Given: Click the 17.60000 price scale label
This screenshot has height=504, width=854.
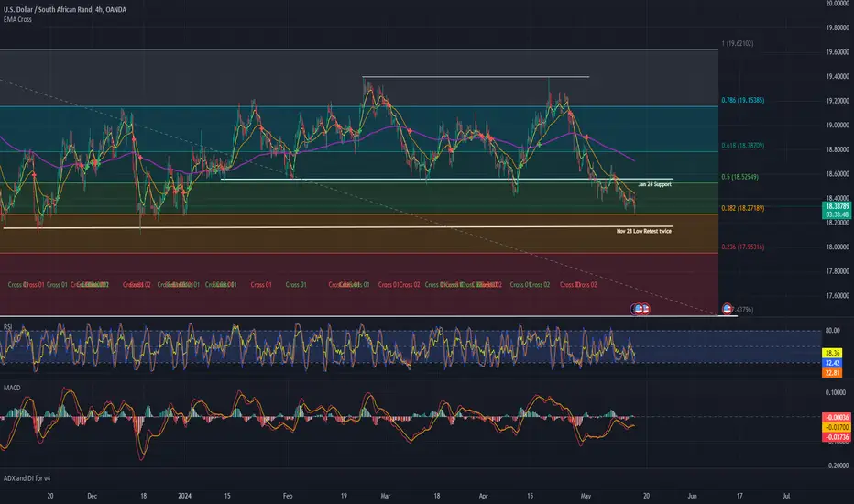Looking at the screenshot, I should [838, 296].
